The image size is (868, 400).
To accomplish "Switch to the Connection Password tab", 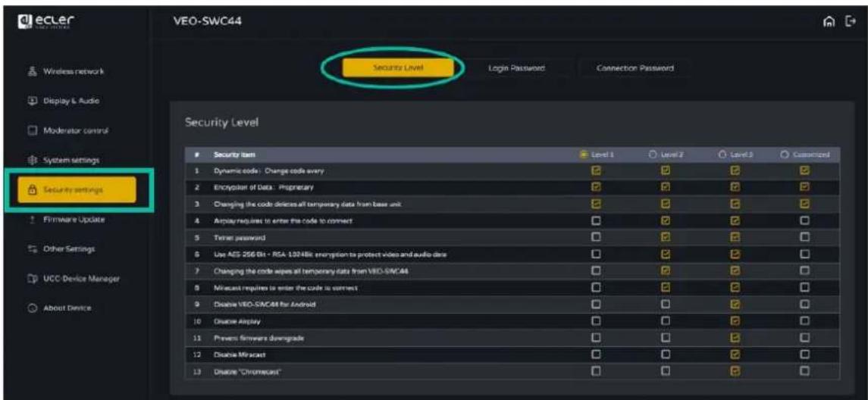I will (634, 68).
